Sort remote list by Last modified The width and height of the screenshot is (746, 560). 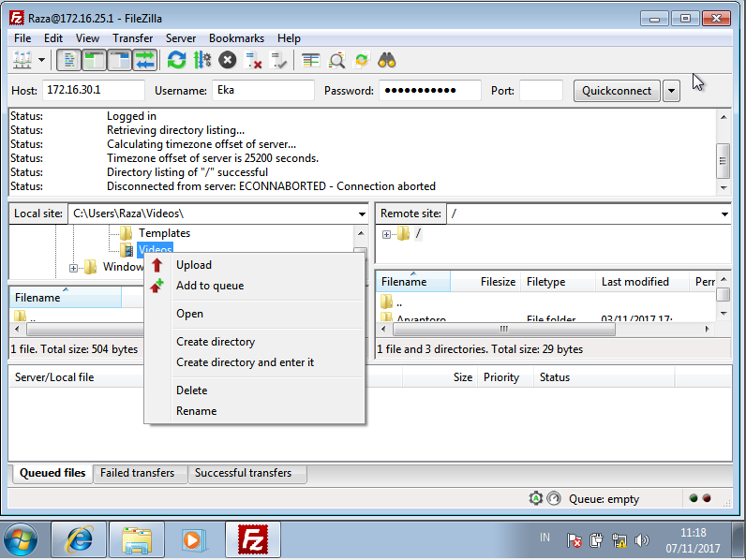pos(642,282)
